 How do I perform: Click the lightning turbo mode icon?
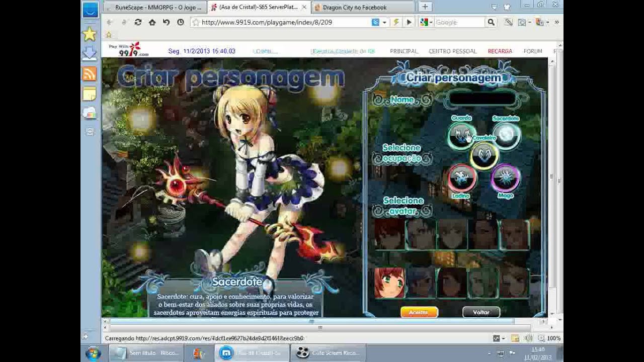point(396,22)
